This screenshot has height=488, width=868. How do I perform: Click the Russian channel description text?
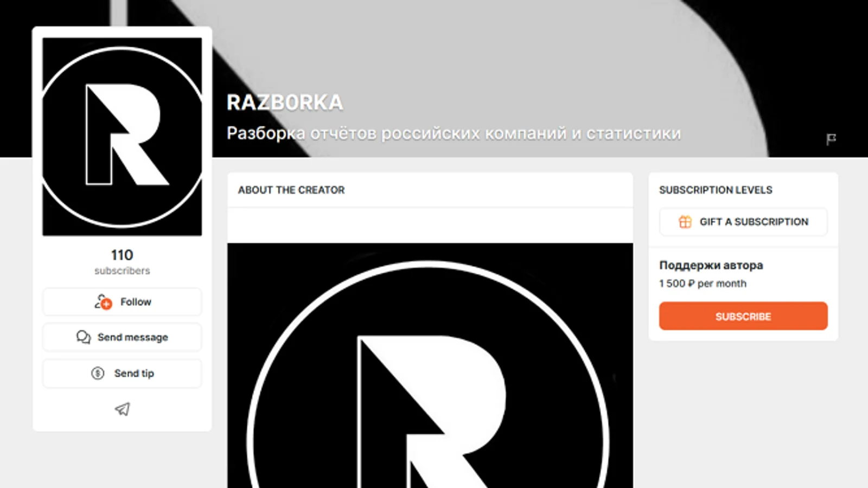click(x=454, y=133)
